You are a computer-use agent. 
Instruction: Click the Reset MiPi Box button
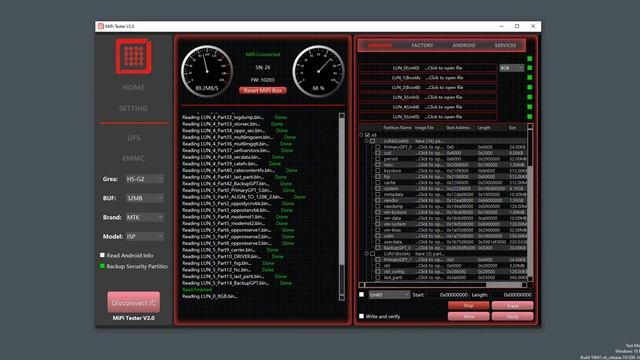tap(263, 91)
